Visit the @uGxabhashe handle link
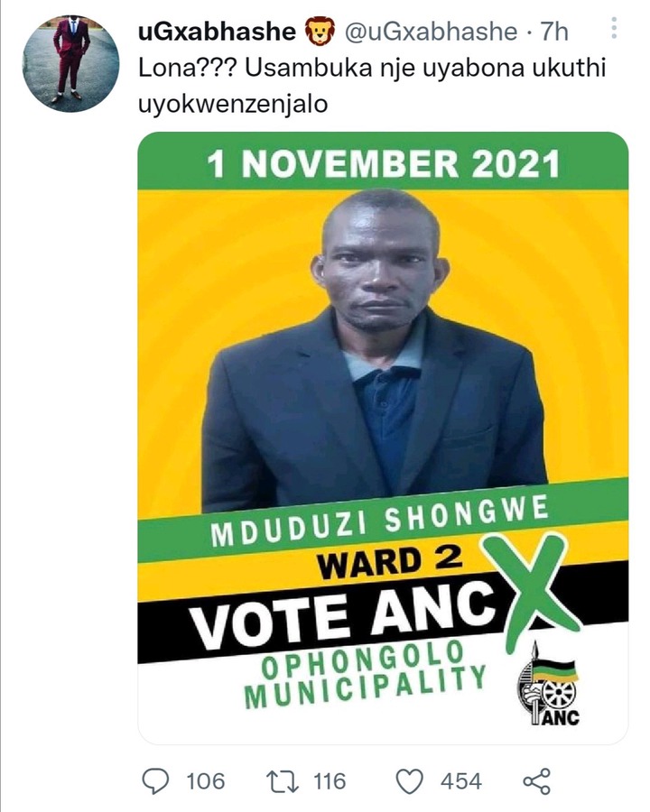This screenshot has height=812, width=650. 431,32
